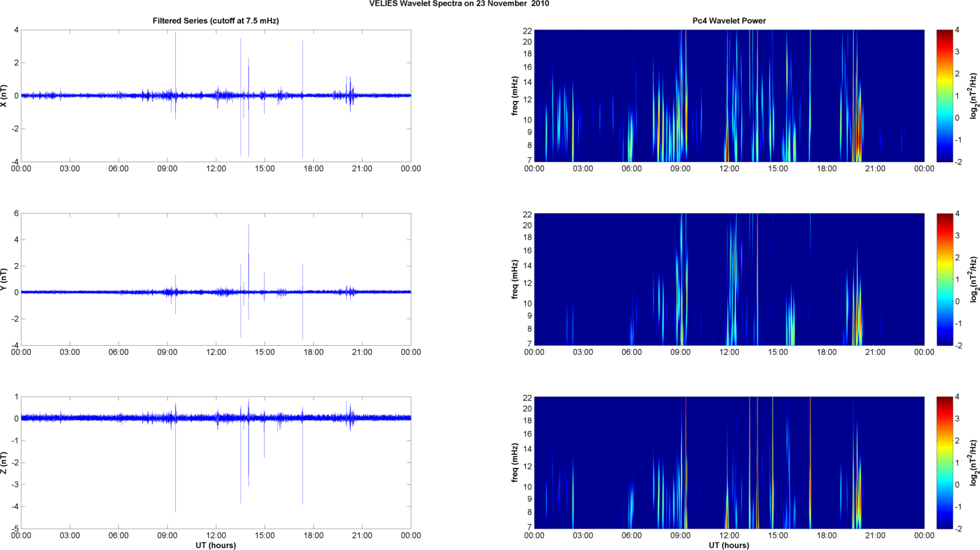Click the top wavelet plot's colorbar
This screenshot has width=980, height=550.
tap(944, 96)
